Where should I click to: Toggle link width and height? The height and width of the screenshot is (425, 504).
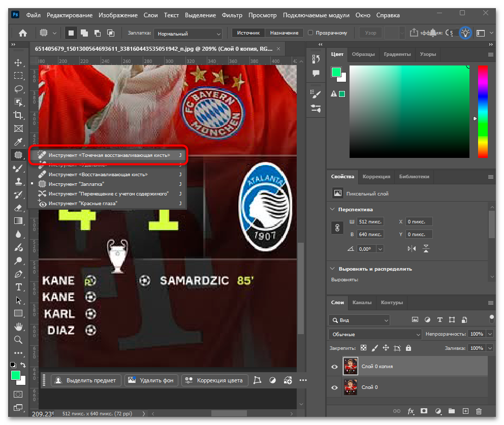pos(337,228)
